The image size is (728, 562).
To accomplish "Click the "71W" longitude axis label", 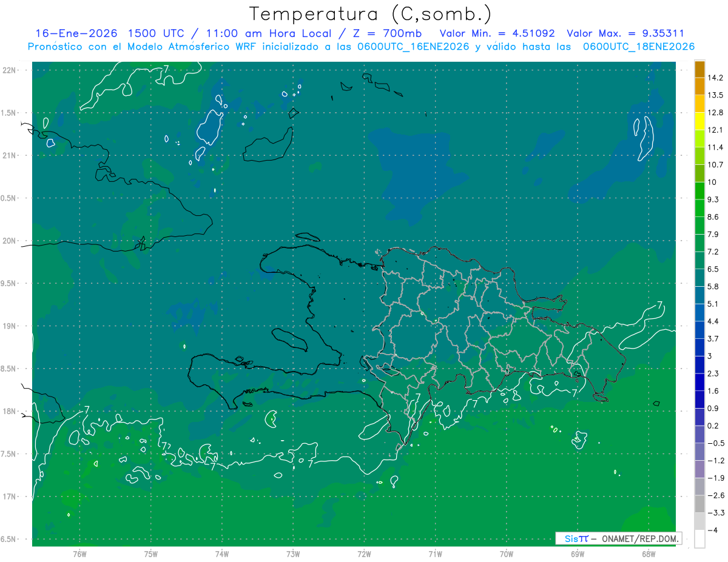I will (435, 554).
